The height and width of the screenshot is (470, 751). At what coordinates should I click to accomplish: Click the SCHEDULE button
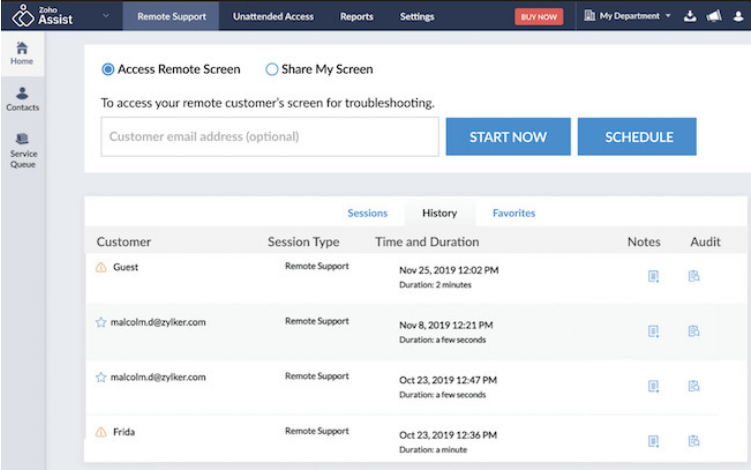click(637, 137)
